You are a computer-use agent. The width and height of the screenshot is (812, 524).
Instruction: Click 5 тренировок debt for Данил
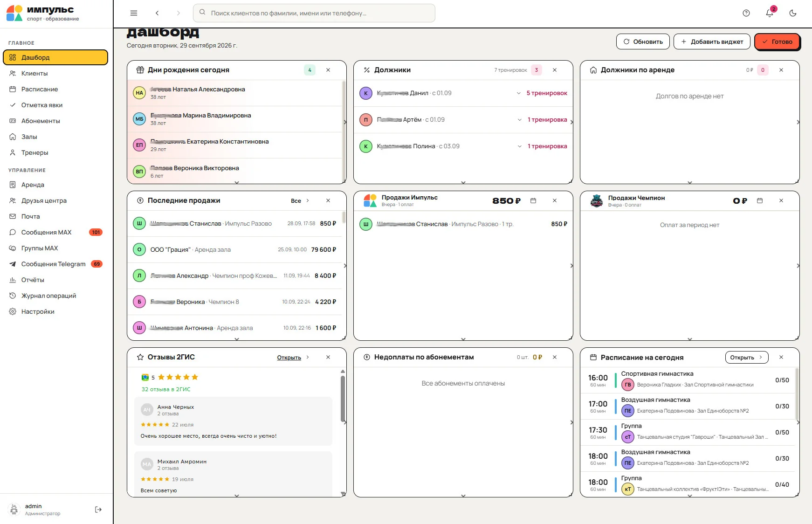click(547, 93)
